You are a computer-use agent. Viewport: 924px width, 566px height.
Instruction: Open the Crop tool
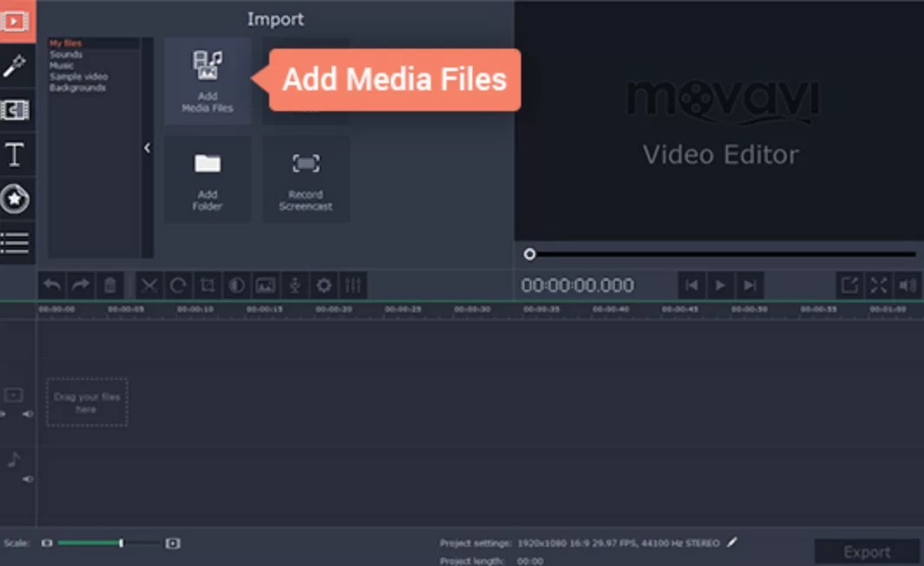click(x=208, y=286)
